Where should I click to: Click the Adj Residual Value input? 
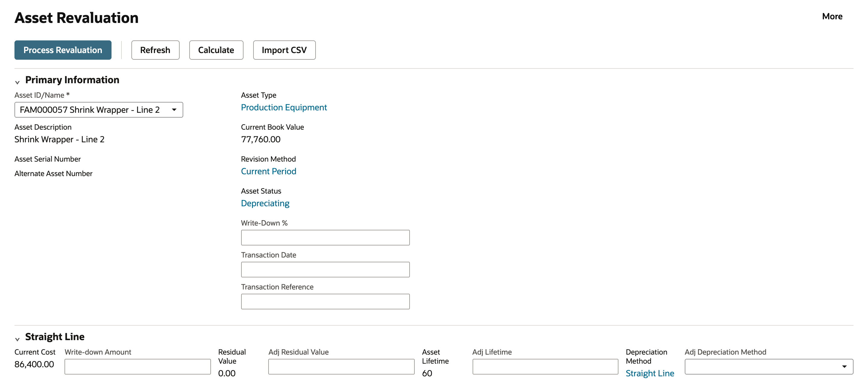[x=341, y=366]
